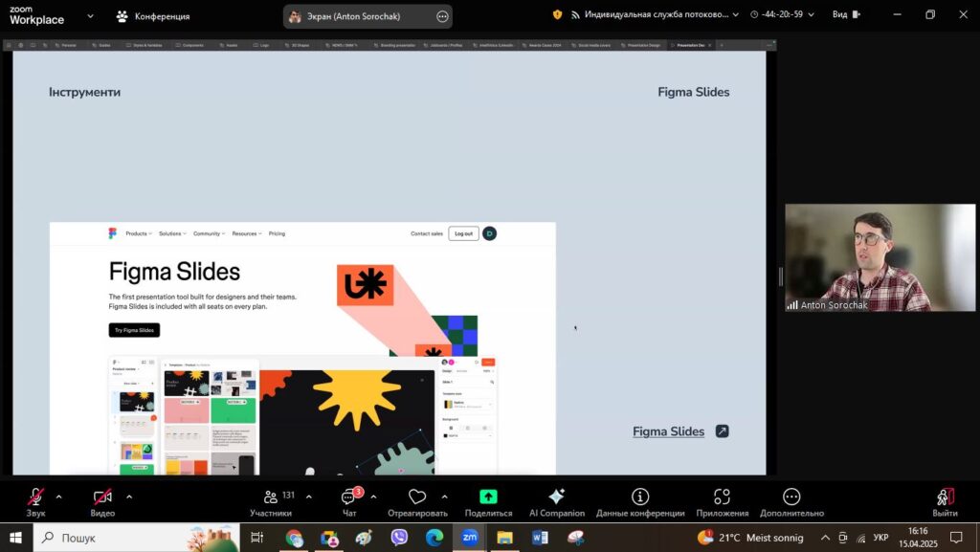Open the Resources menu on Figma site
Screen dimensions: 980x552
247,233
